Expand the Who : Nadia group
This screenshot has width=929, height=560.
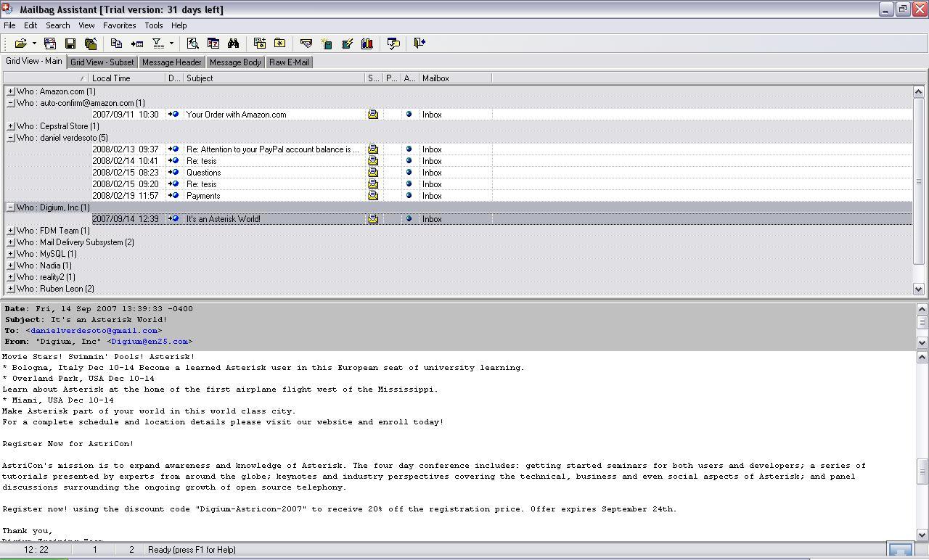point(10,265)
